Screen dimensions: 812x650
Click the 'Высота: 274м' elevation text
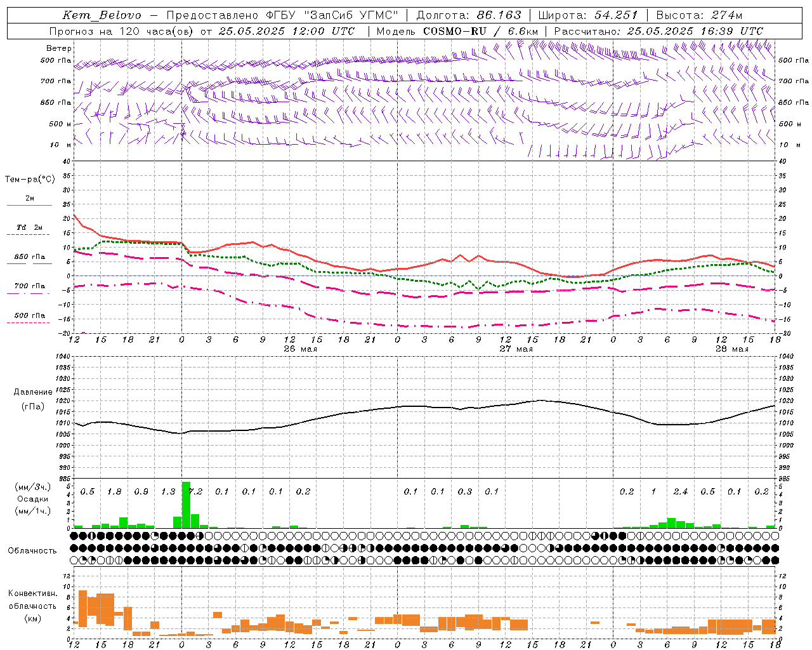pos(700,15)
